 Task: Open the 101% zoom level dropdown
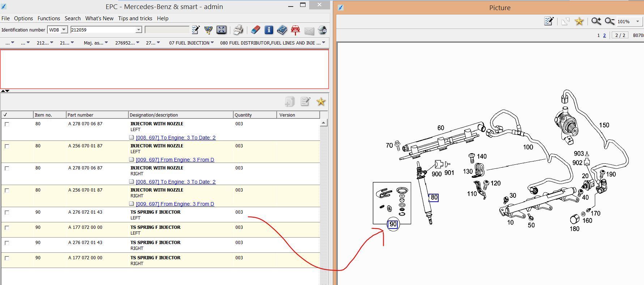[x=637, y=21]
